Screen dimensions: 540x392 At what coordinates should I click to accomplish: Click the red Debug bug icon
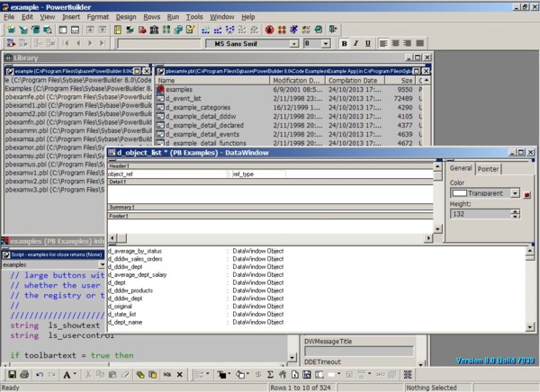(x=269, y=30)
